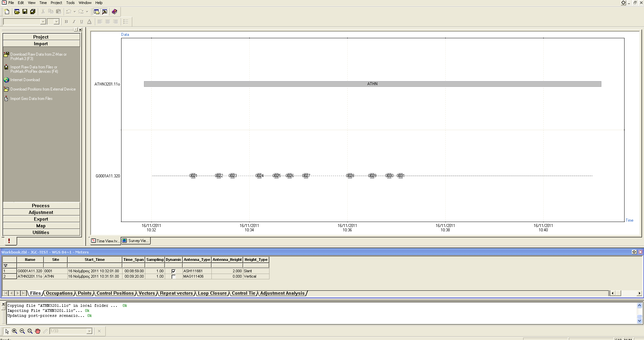This screenshot has width=644, height=340.
Task: Switch to the Survey View tab
Action: 136,241
